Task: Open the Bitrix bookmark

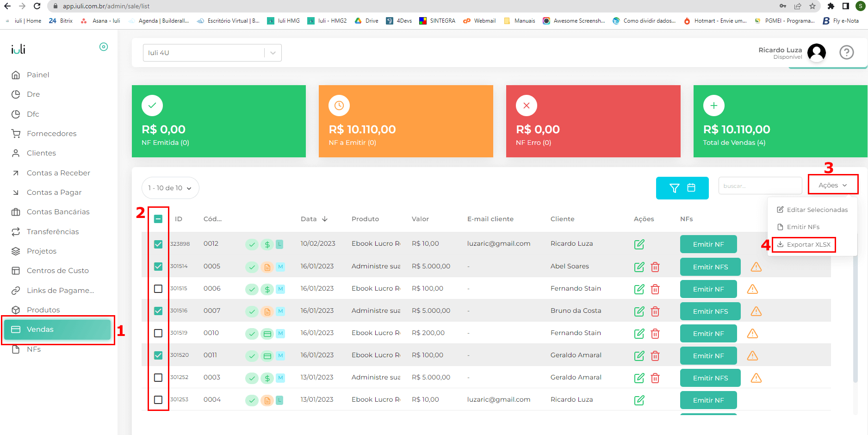Action: [x=61, y=21]
